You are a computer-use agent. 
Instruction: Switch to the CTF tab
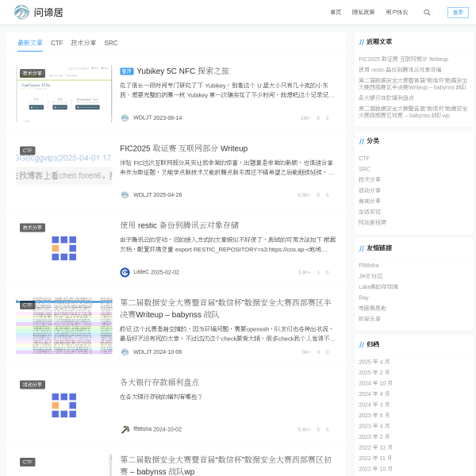click(x=56, y=43)
